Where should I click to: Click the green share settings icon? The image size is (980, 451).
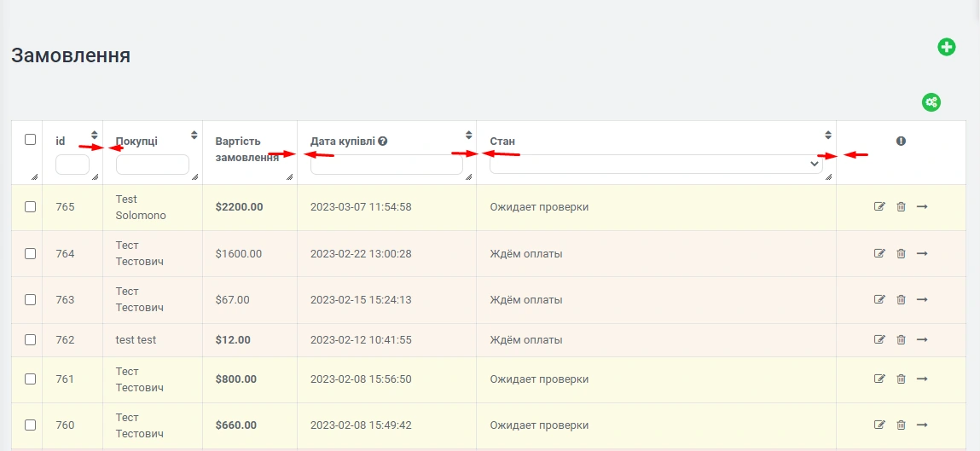931,102
